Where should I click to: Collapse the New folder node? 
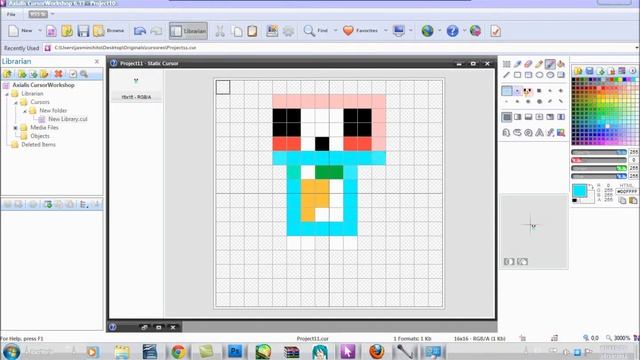[25, 111]
